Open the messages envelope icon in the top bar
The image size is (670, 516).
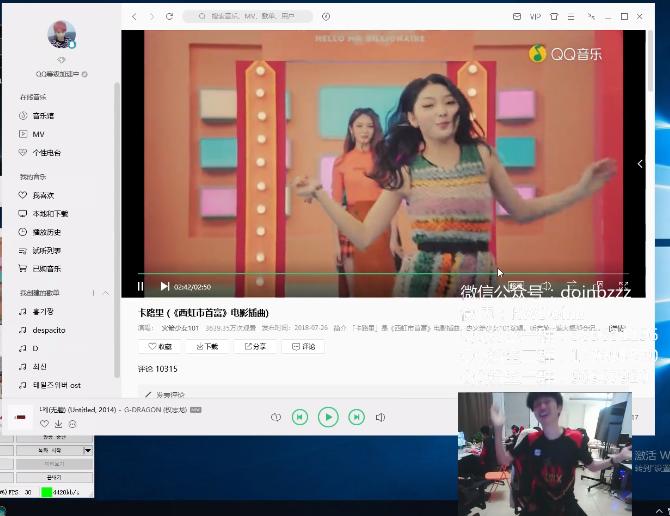point(517,17)
